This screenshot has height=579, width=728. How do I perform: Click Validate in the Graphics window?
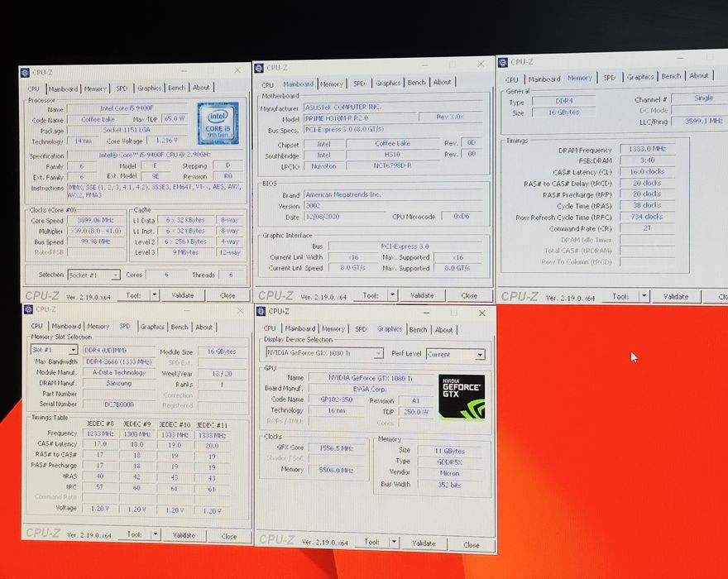click(x=424, y=543)
